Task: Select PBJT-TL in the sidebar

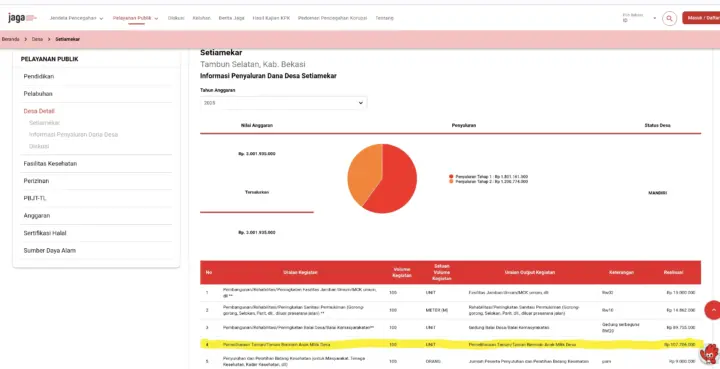Action: 35,199
